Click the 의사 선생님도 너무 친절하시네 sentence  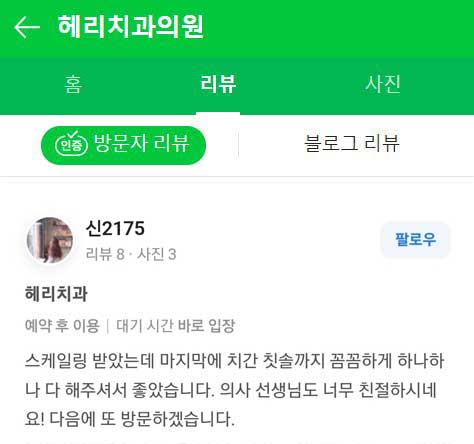point(328,390)
